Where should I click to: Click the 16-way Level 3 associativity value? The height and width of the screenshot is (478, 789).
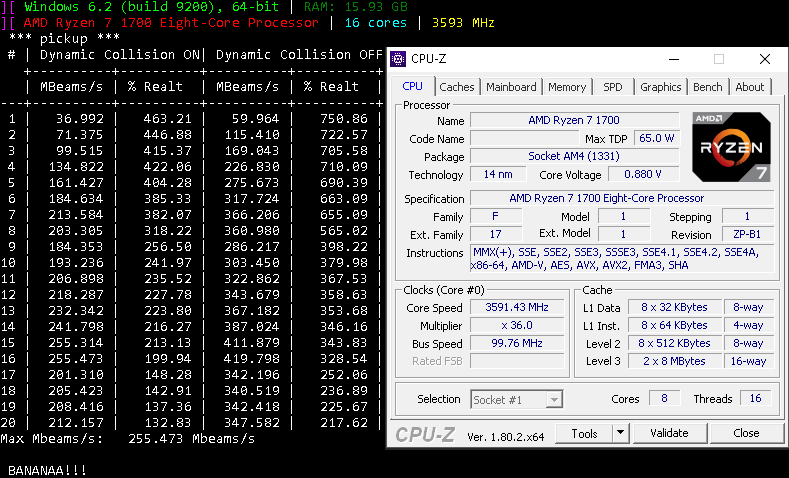748,361
